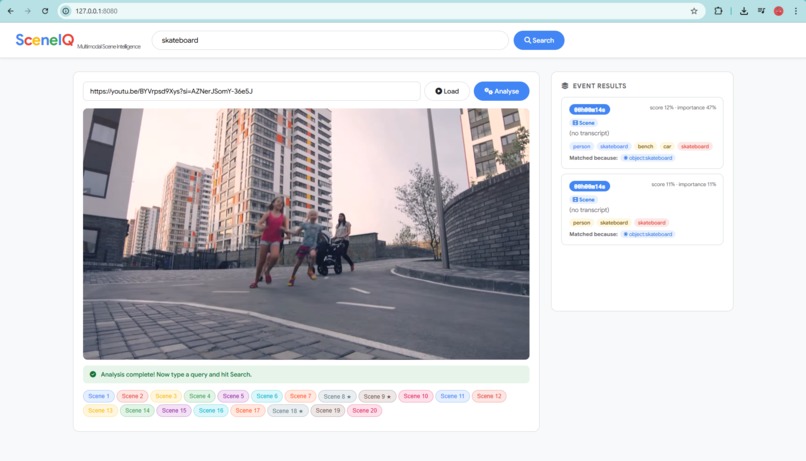
Task: Open the media controls icon in browser toolbar
Action: point(761,11)
